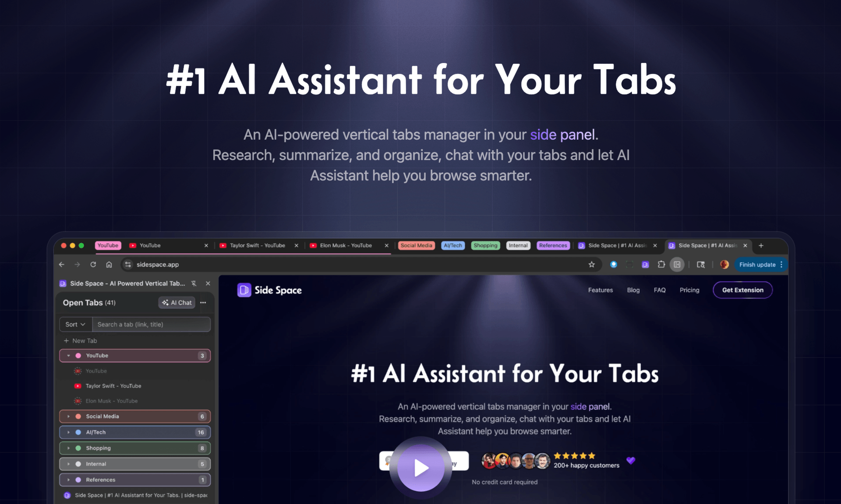Open the Pricing nav item
This screenshot has height=504, width=841.
tap(689, 290)
